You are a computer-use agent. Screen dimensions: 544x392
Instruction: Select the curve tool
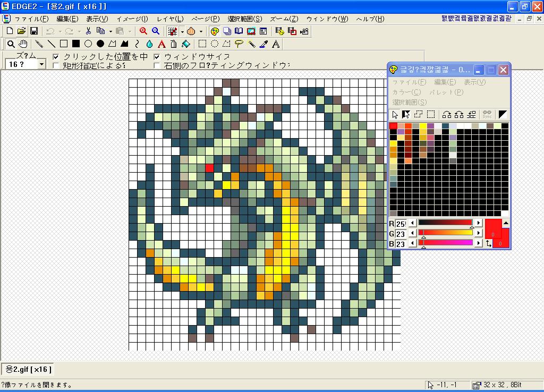pyautogui.click(x=137, y=44)
